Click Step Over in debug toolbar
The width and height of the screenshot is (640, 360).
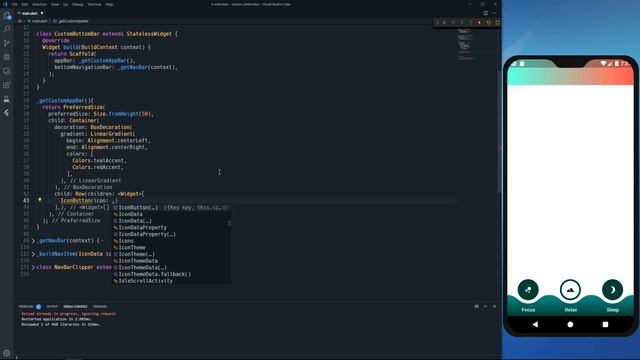pyautogui.click(x=453, y=23)
